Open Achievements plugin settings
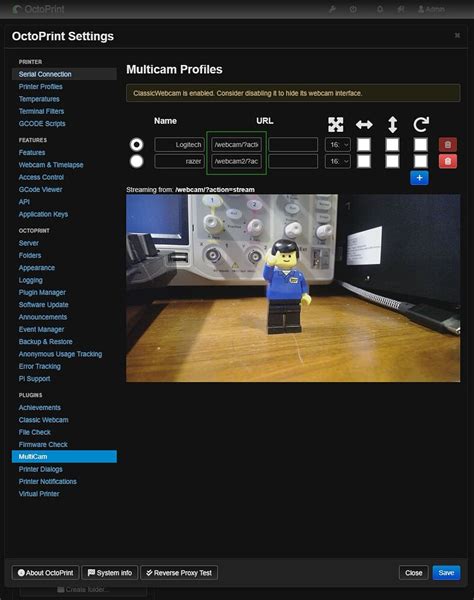This screenshot has width=474, height=600. pyautogui.click(x=40, y=407)
